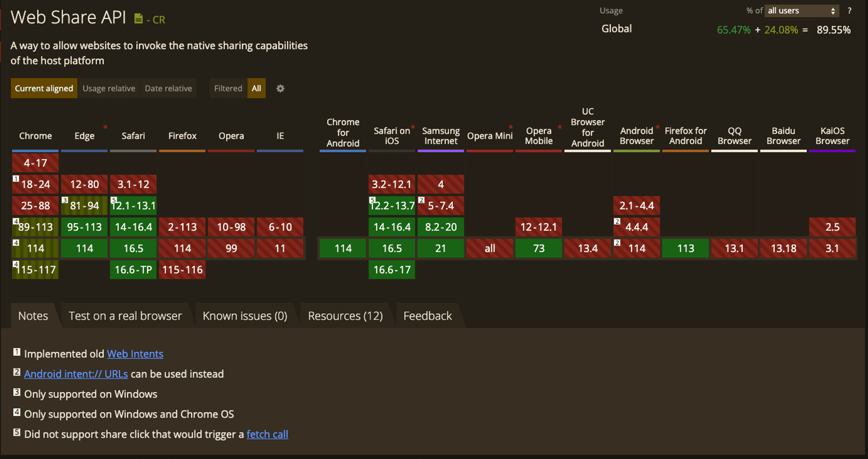This screenshot has height=459, width=868.
Task: Select Edge 81-94 version cell
Action: tap(84, 205)
